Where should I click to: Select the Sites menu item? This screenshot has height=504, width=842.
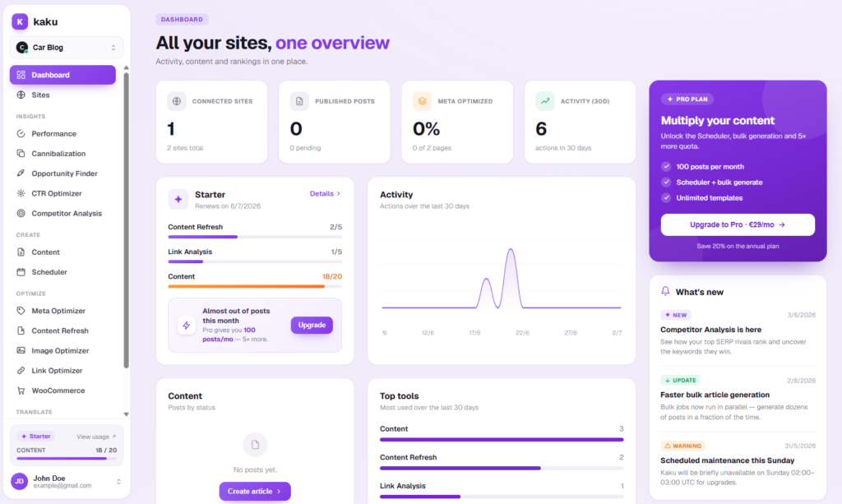coord(62,95)
